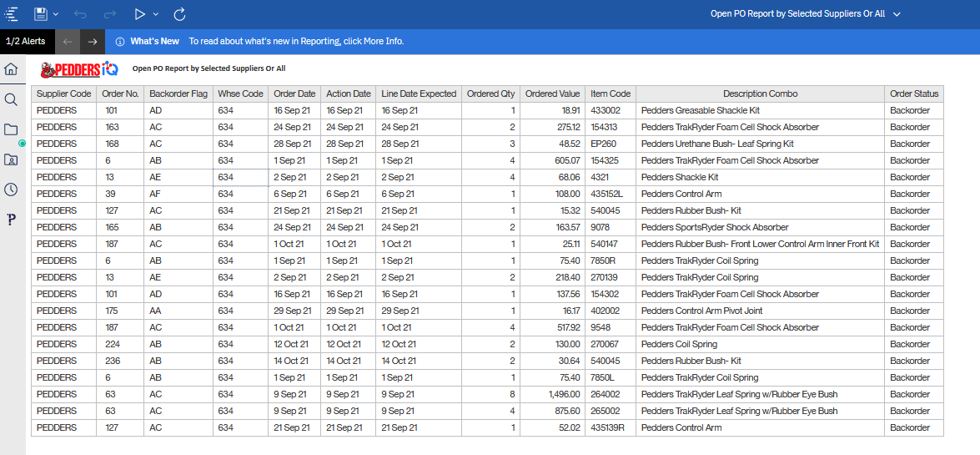Viewport: 980px width, 455px height.
Task: Select the Ordered Value column header
Action: point(552,94)
